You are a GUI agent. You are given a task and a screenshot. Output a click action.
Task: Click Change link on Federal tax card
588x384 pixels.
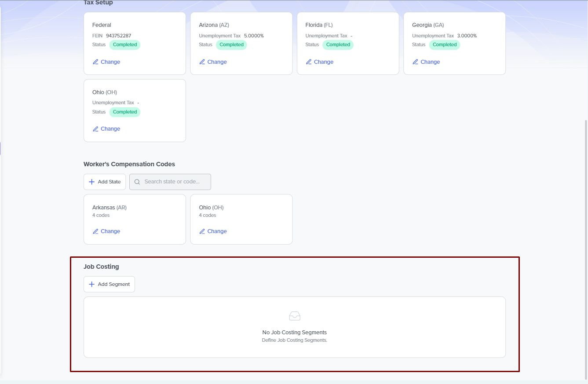tap(106, 62)
